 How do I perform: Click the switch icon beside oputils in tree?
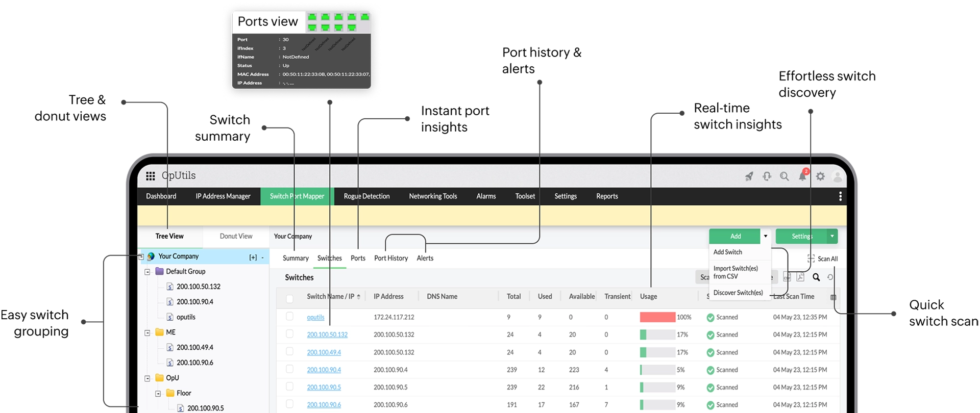[x=170, y=317]
